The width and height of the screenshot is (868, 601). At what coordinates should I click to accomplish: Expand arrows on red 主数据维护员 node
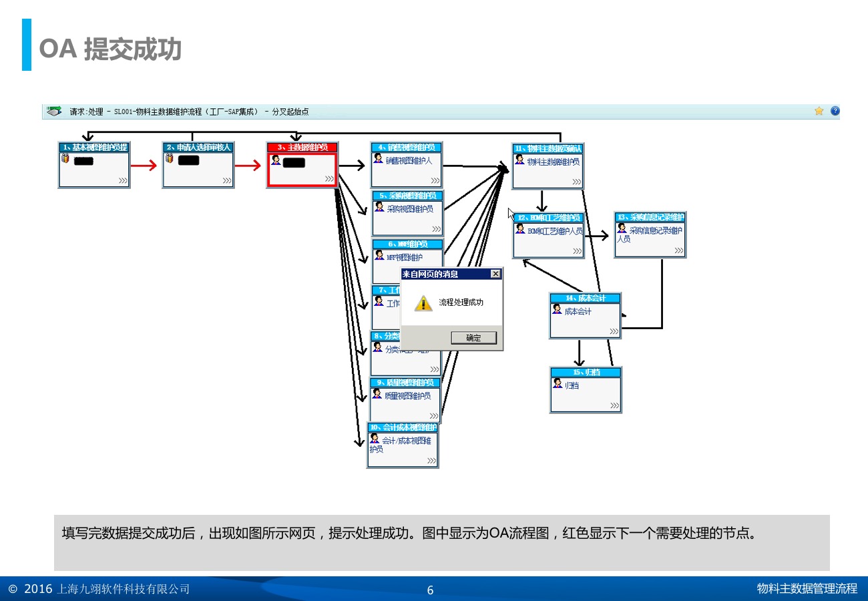click(329, 179)
